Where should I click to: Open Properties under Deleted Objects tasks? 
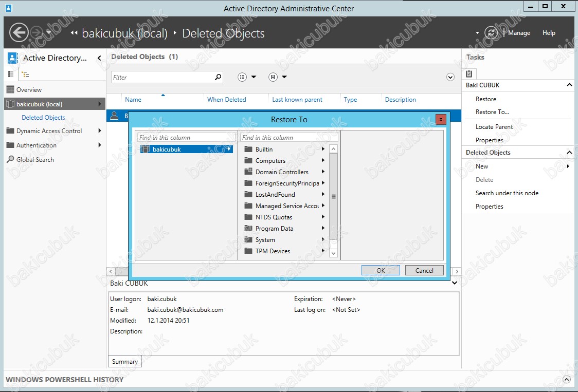(x=489, y=207)
